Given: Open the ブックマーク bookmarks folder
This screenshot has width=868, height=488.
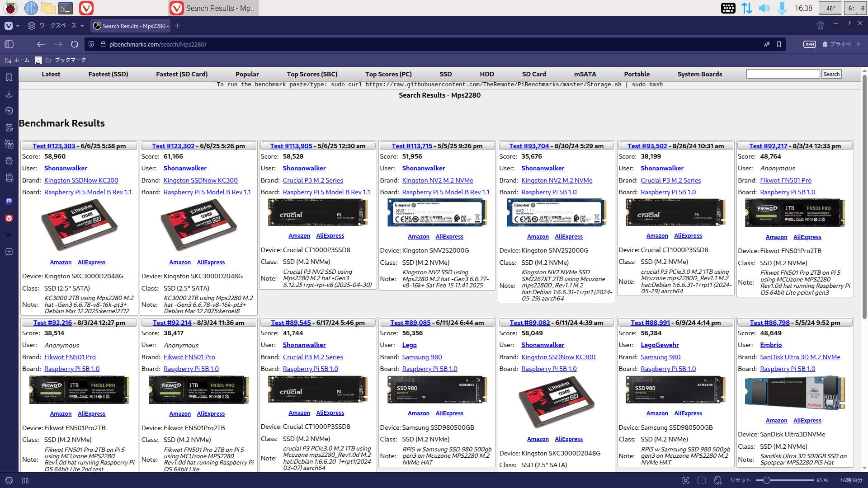Looking at the screenshot, I should point(66,60).
